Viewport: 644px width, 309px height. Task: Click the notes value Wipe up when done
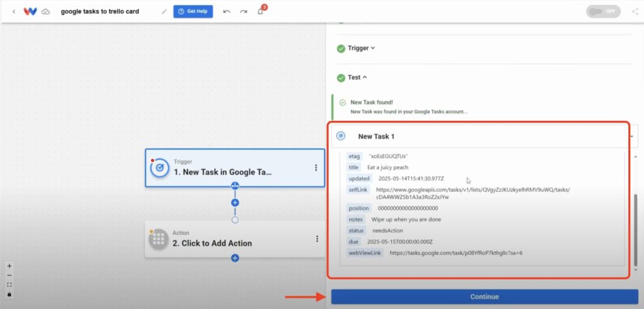point(406,220)
